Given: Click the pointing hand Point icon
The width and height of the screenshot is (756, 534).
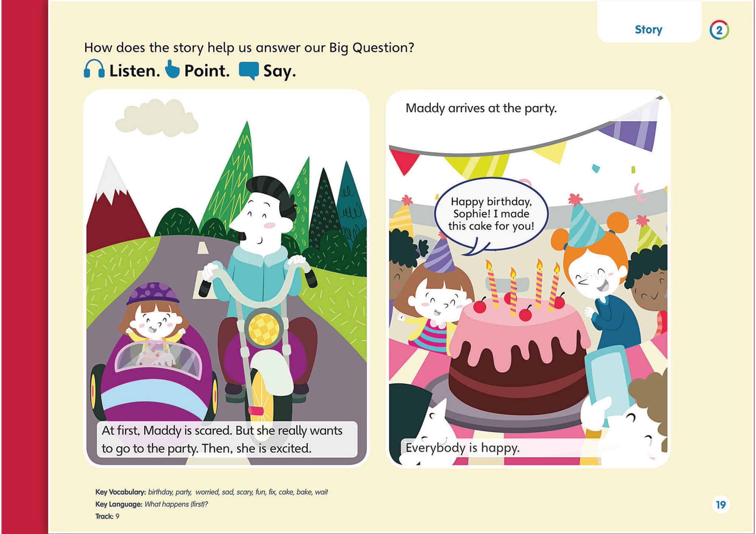Looking at the screenshot, I should pyautogui.click(x=172, y=69).
